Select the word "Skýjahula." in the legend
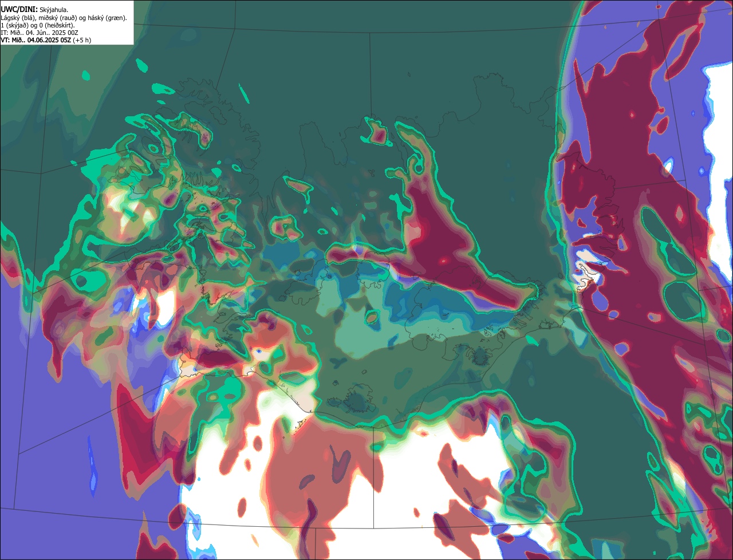Image resolution: width=733 pixels, height=560 pixels. pyautogui.click(x=54, y=10)
